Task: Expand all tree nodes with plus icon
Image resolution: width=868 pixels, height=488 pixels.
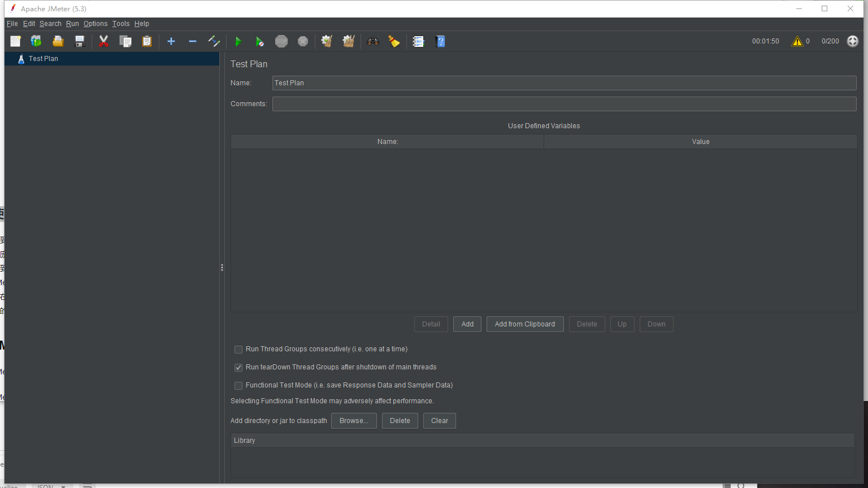Action: pos(171,41)
